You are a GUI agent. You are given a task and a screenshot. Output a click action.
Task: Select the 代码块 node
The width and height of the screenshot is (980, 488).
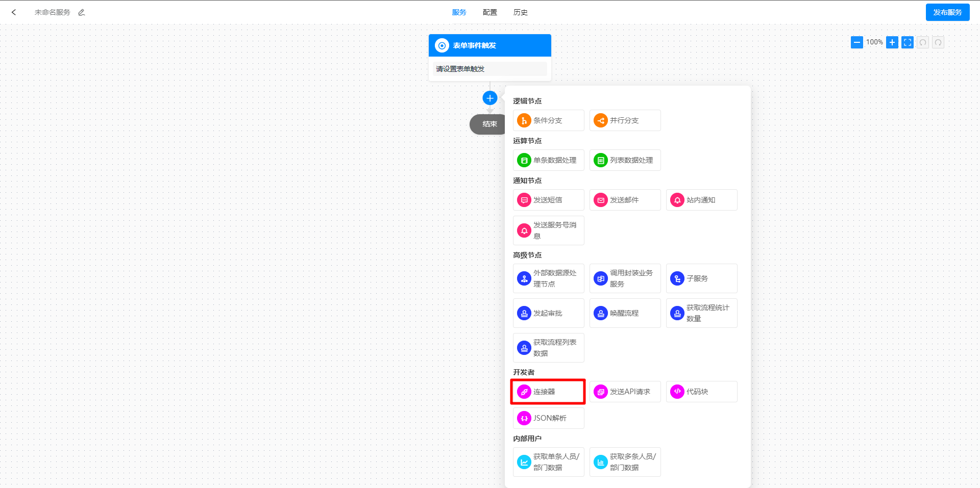tap(701, 392)
